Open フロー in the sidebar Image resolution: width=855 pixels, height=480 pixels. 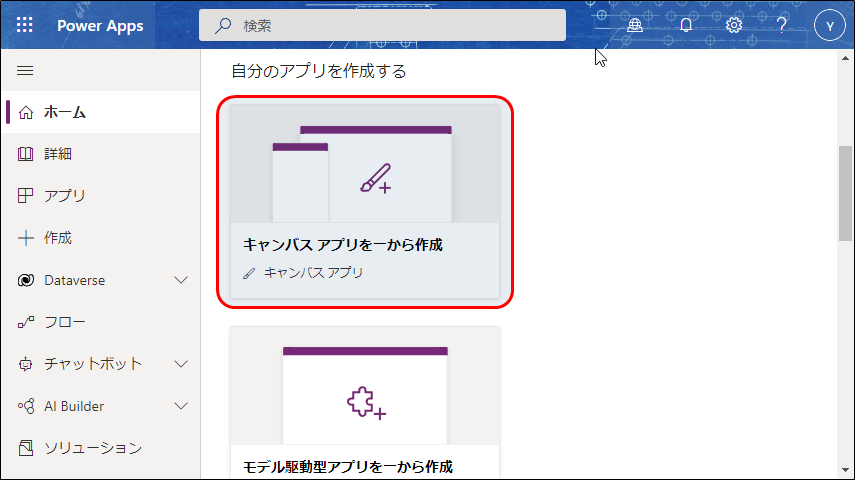pyautogui.click(x=101, y=322)
